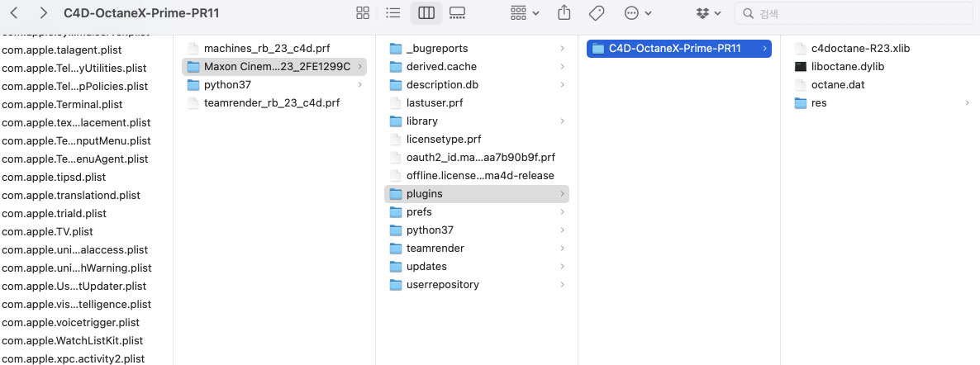The width and height of the screenshot is (980, 365).
Task: Focus the 검색 search field
Action: click(853, 13)
